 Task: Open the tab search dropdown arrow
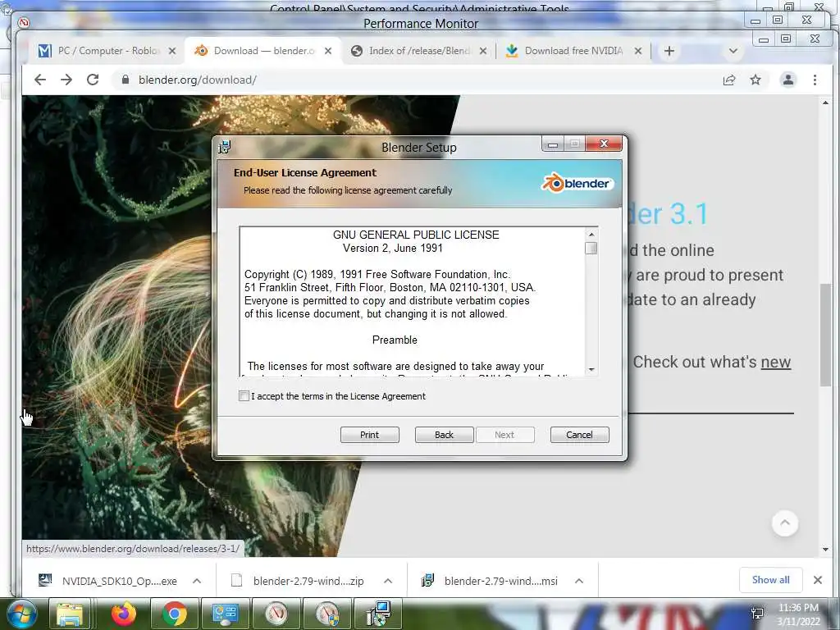pos(733,51)
